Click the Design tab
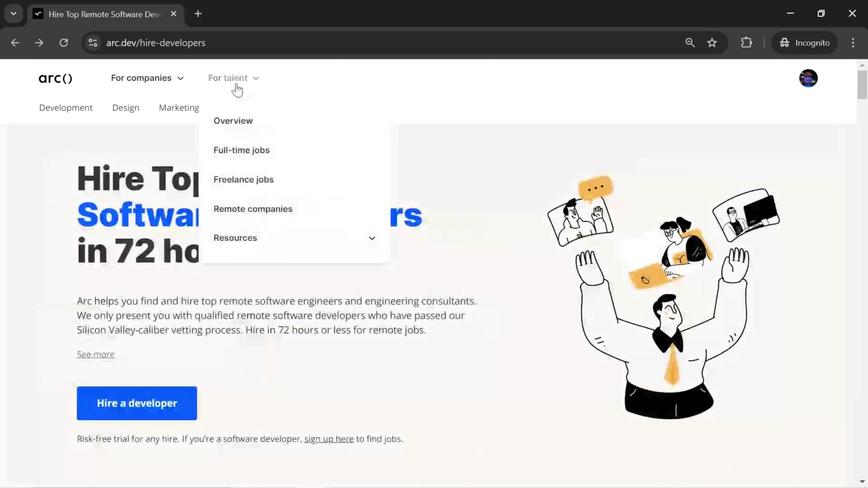 (x=126, y=107)
